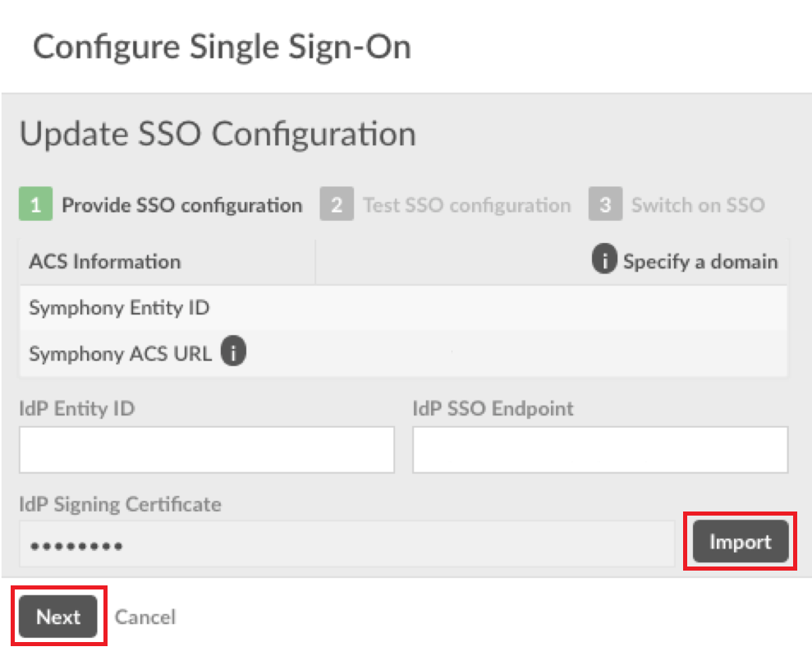Click the info icon next to Symphony ACS URL
812x656 pixels.
pyautogui.click(x=234, y=351)
